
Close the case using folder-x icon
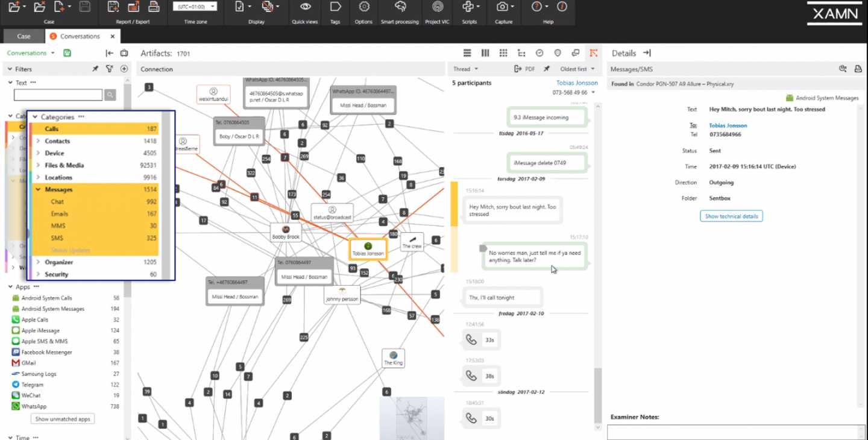(x=39, y=7)
